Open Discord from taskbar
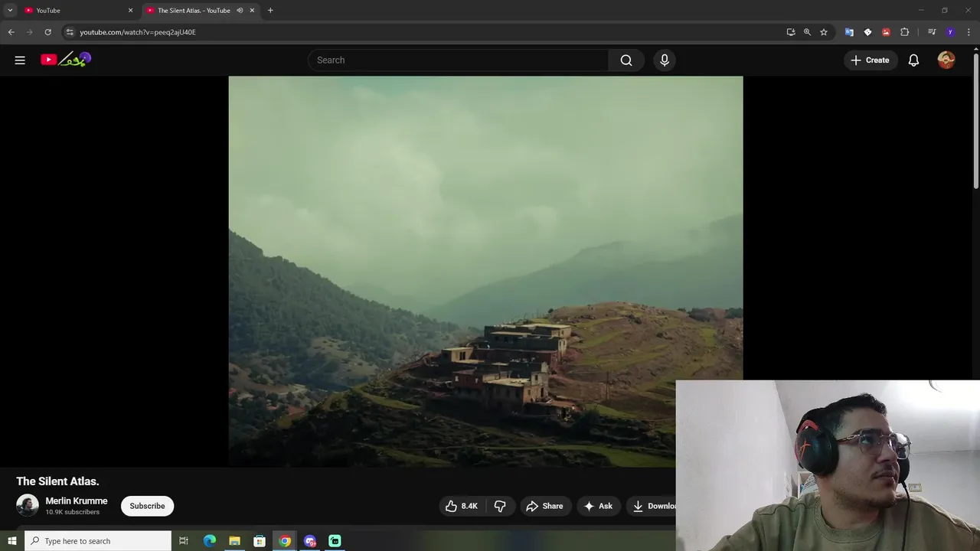 [310, 541]
